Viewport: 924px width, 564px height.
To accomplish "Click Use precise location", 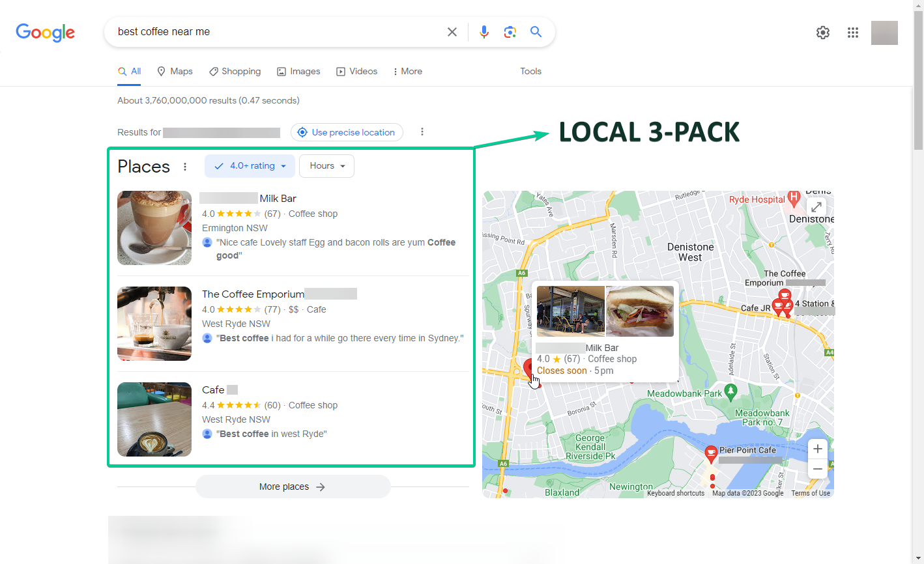I will pyautogui.click(x=347, y=132).
